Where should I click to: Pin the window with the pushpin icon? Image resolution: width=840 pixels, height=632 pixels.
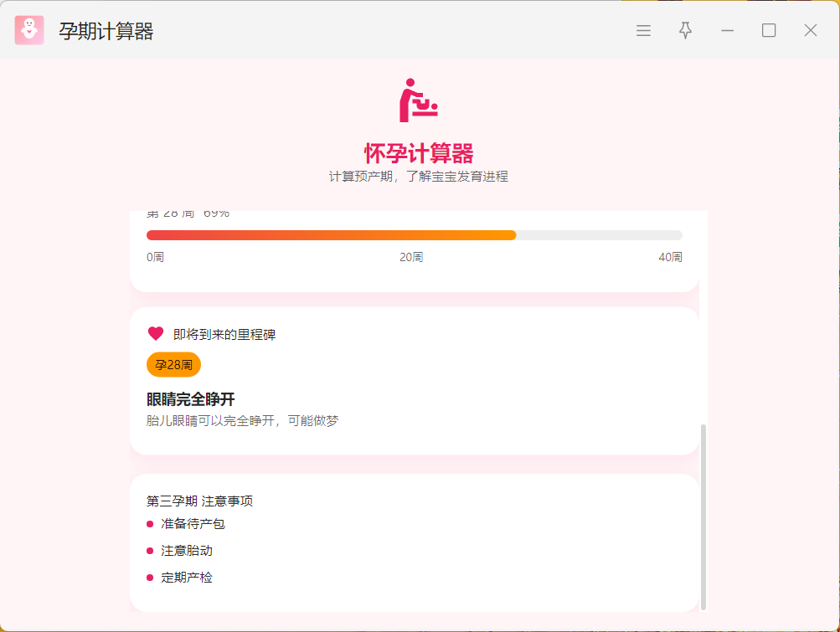[685, 31]
